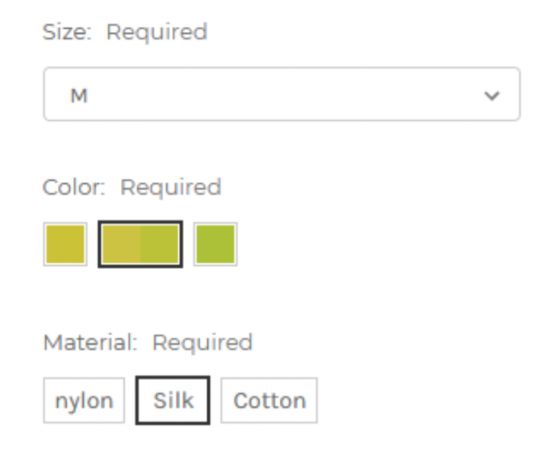Select the two-tone yellow-green color swatch
Screen dimensions: 560x466
tap(140, 244)
